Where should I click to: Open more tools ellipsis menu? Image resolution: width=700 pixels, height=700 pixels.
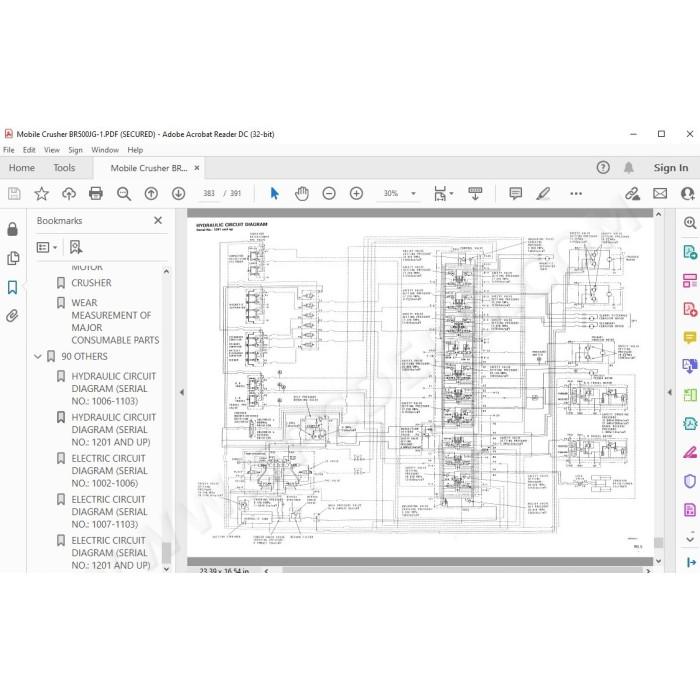pos(576,193)
